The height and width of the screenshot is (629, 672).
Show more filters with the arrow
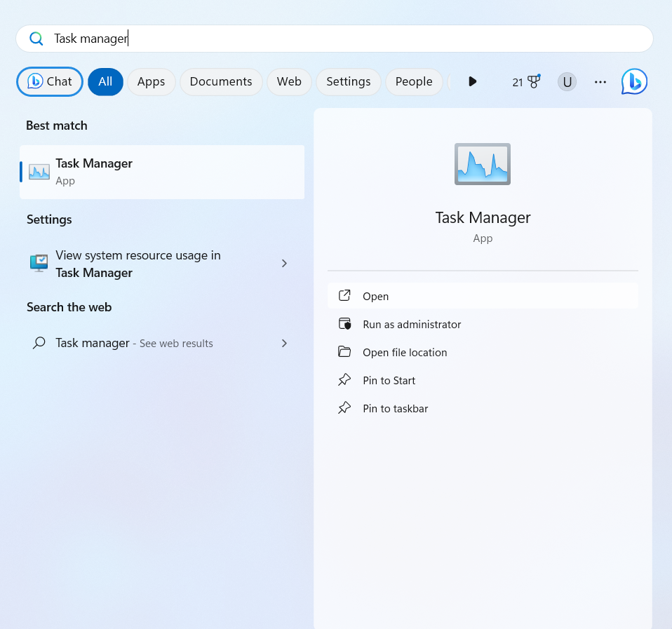(472, 81)
